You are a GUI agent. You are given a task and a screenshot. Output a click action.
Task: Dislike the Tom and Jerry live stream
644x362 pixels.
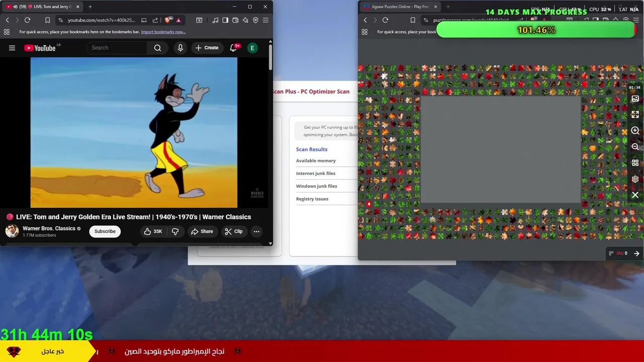[x=175, y=231]
